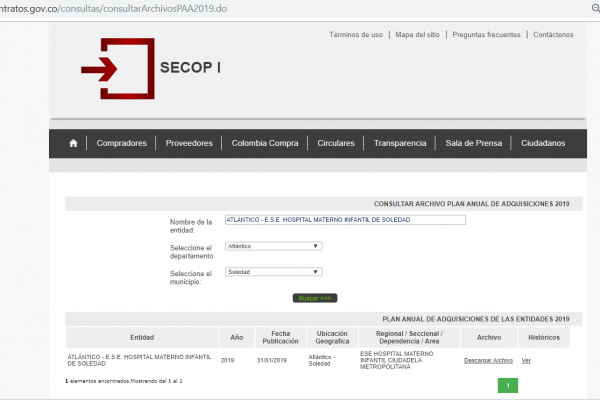Click the 2019 year cell in results
This screenshot has width=600, height=400.
pyautogui.click(x=227, y=361)
